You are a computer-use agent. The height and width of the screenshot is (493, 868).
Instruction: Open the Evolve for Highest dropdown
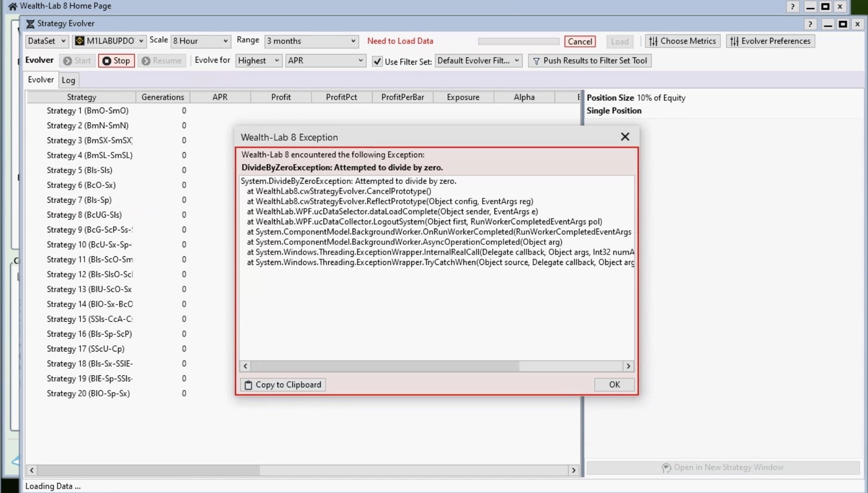point(258,61)
